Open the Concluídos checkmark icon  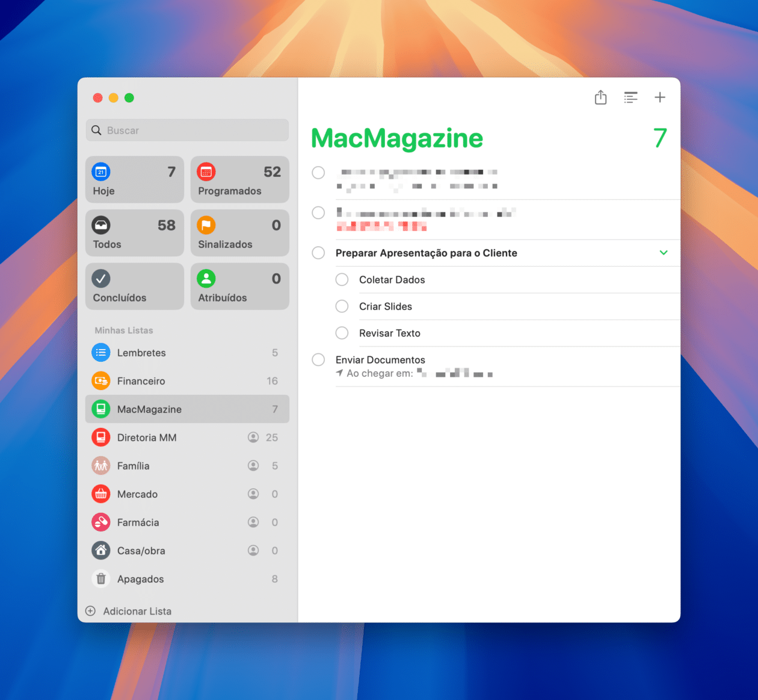101,278
